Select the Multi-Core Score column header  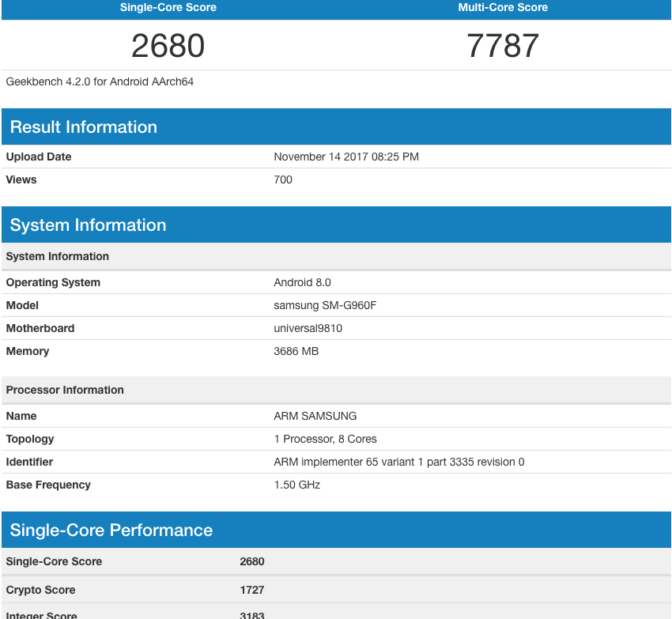click(503, 8)
